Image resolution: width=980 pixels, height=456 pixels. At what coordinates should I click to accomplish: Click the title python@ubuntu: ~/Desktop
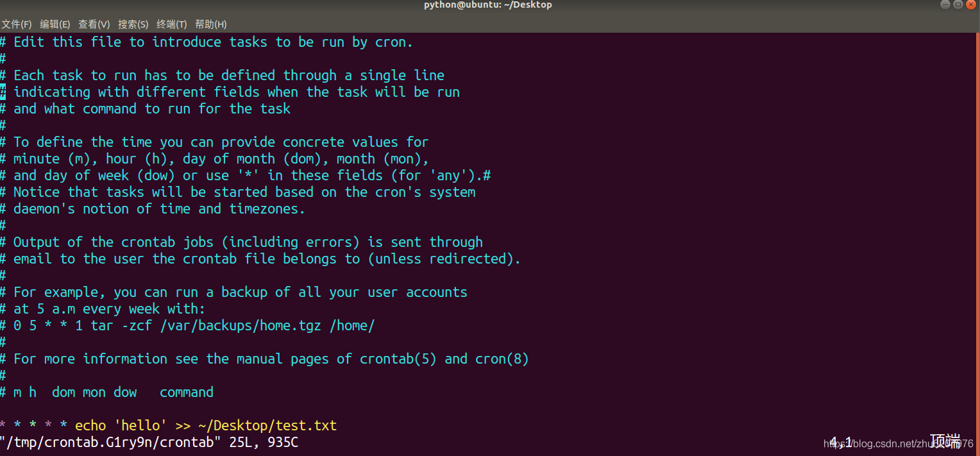(x=487, y=4)
